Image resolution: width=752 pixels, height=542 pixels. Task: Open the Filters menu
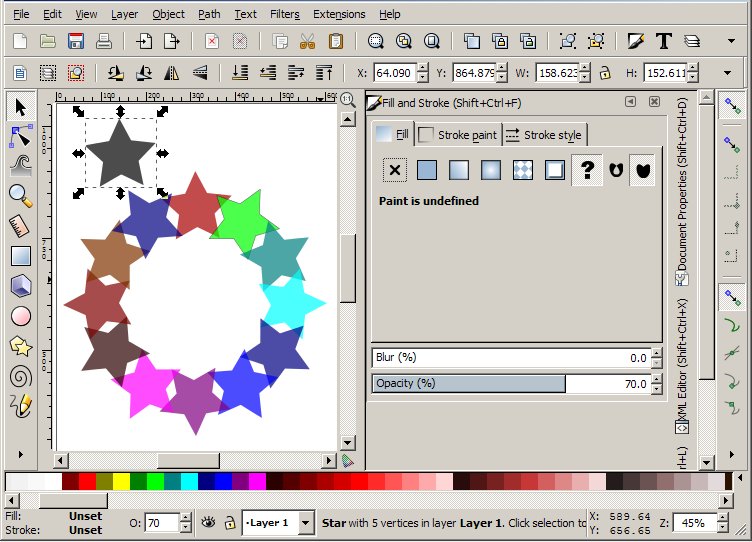point(284,14)
